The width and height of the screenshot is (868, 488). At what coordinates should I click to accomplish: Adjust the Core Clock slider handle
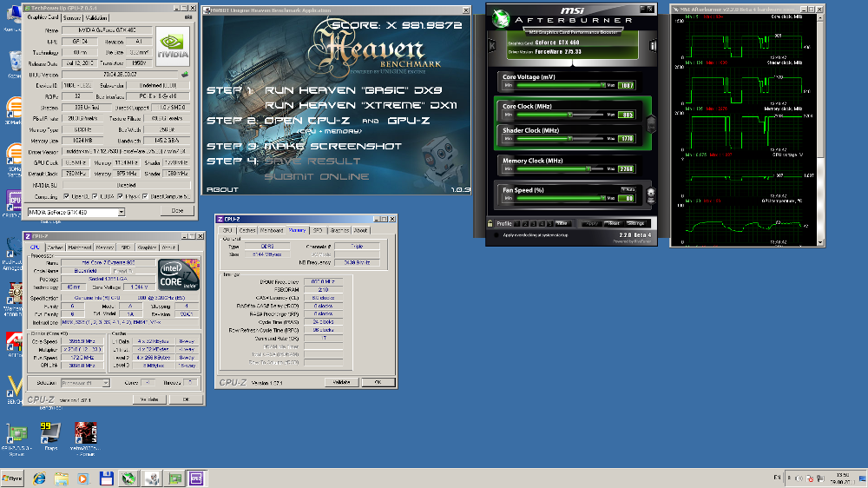569,115
